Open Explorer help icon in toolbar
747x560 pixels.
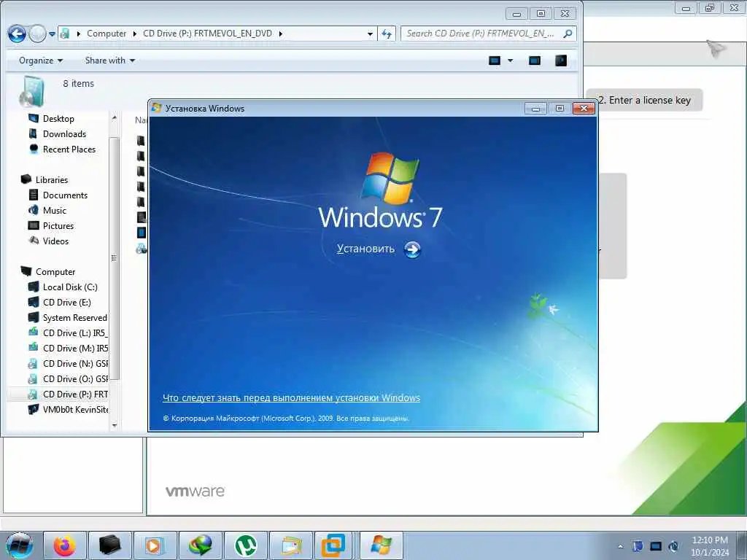[561, 61]
